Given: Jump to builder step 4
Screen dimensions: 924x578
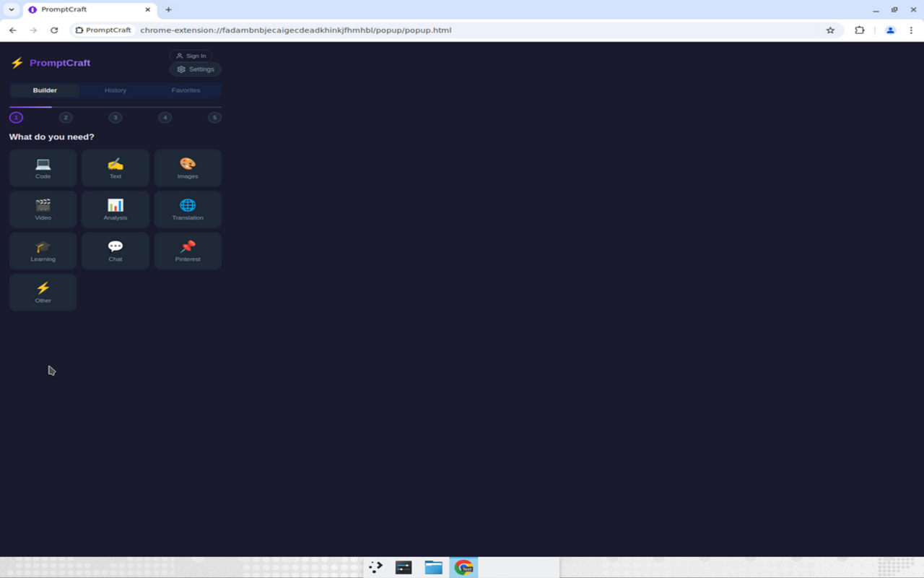Looking at the screenshot, I should tap(165, 117).
